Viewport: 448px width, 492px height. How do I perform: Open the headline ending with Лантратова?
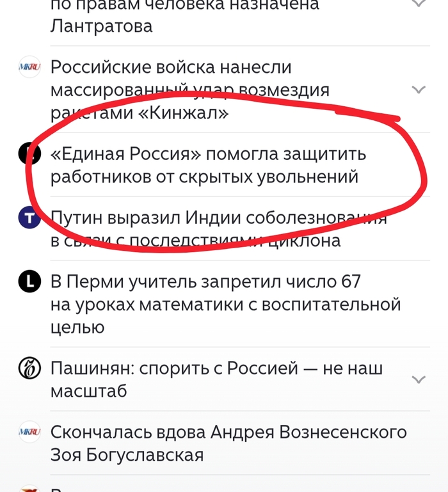(184, 15)
